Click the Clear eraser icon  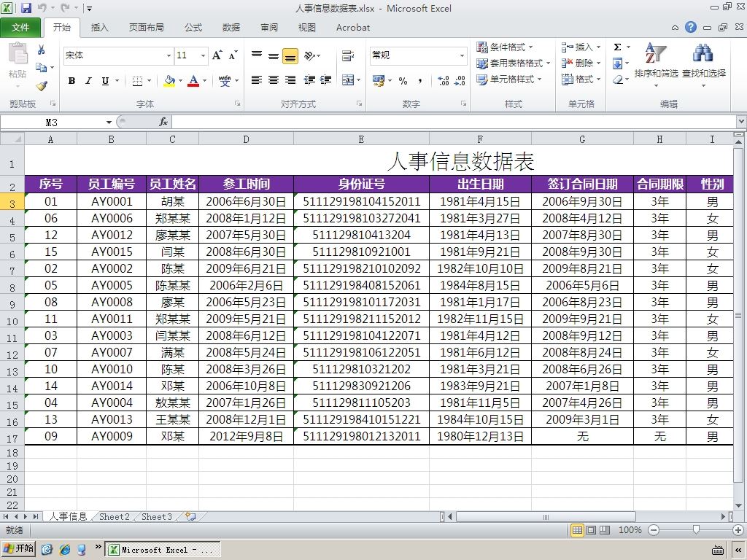click(x=617, y=79)
